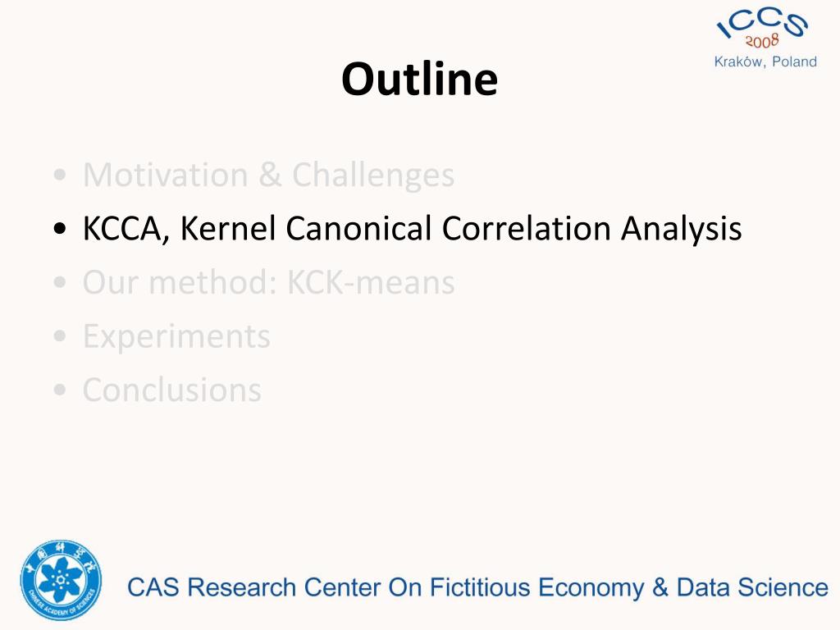Select the Our method: KCK-means item
Screen dimensions: 840x630
268,282
